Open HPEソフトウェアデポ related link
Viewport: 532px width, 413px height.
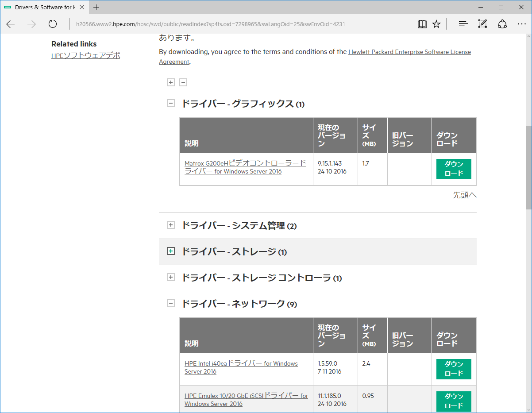(86, 56)
